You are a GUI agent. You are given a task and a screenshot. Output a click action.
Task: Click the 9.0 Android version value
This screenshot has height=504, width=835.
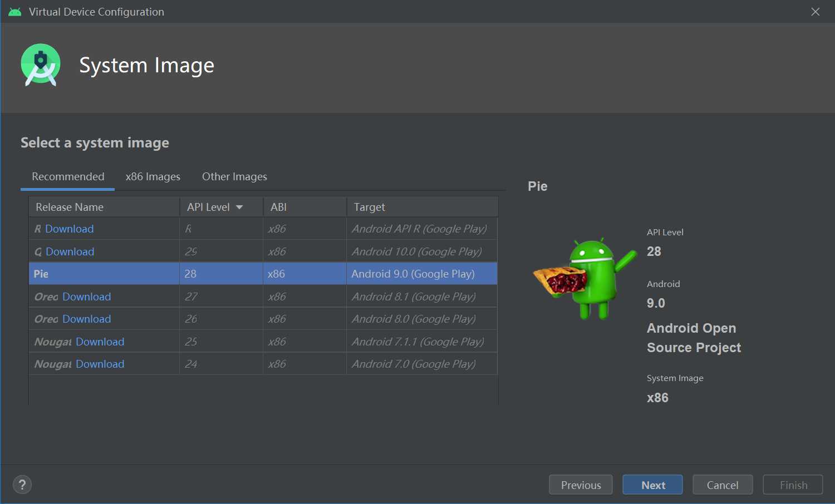click(x=656, y=303)
